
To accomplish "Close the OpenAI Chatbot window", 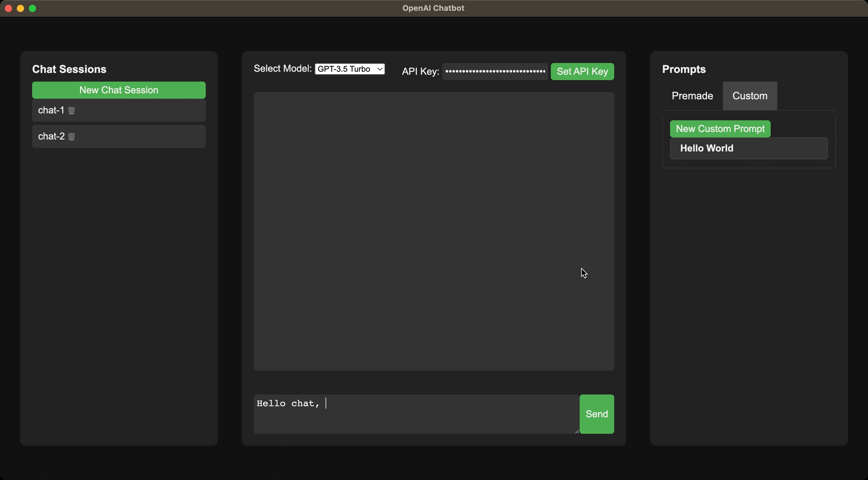I will click(9, 8).
